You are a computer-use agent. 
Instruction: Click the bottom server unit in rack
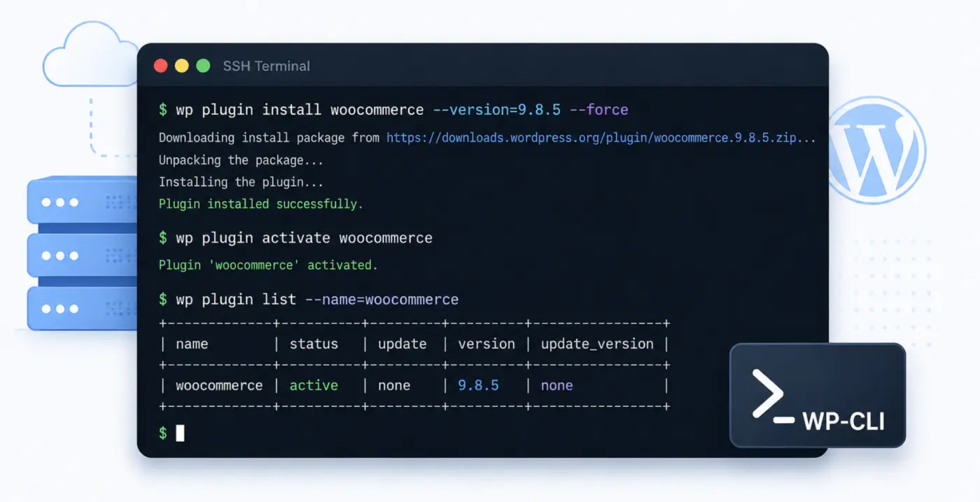83,308
